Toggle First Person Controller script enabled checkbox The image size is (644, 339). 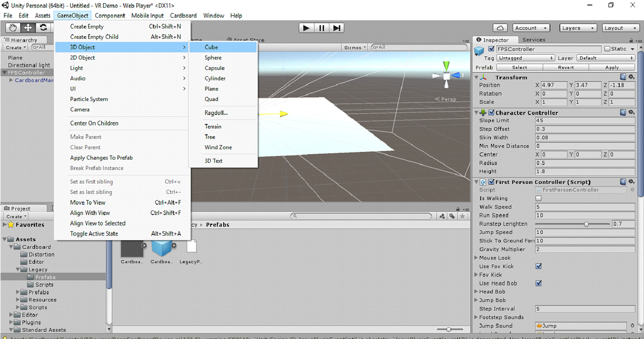click(491, 182)
